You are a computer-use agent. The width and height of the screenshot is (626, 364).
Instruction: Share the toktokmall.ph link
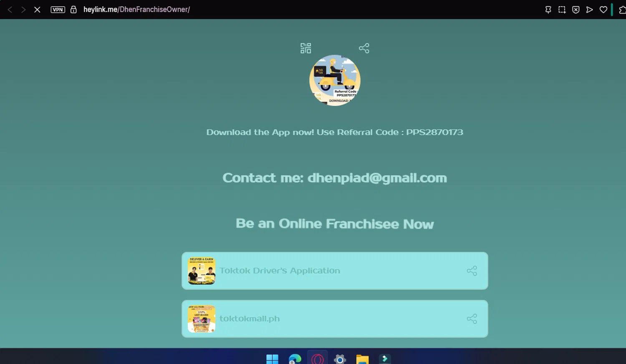click(472, 319)
